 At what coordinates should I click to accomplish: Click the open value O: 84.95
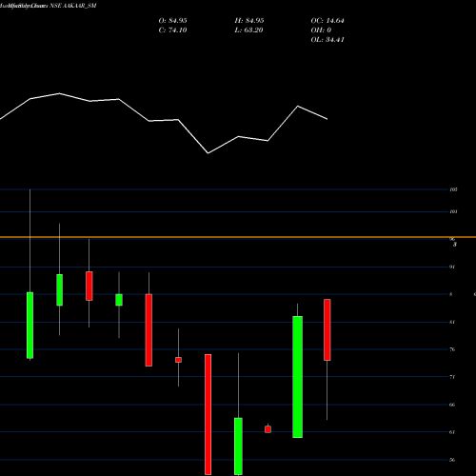coord(172,21)
